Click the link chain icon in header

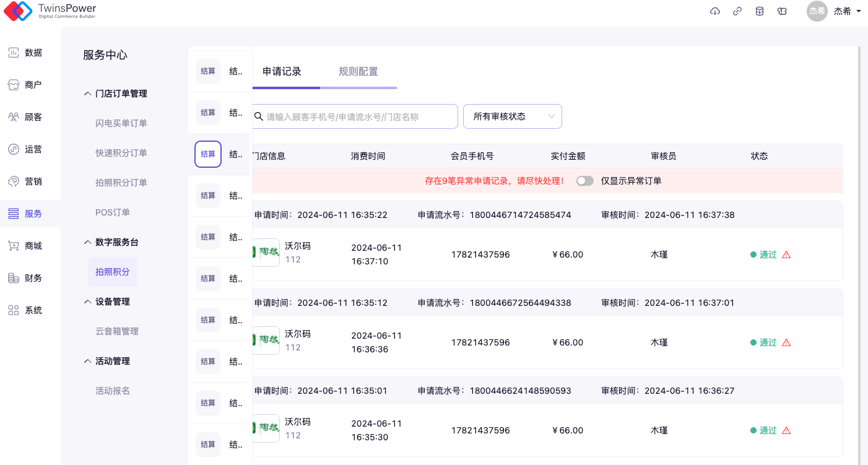pos(737,11)
